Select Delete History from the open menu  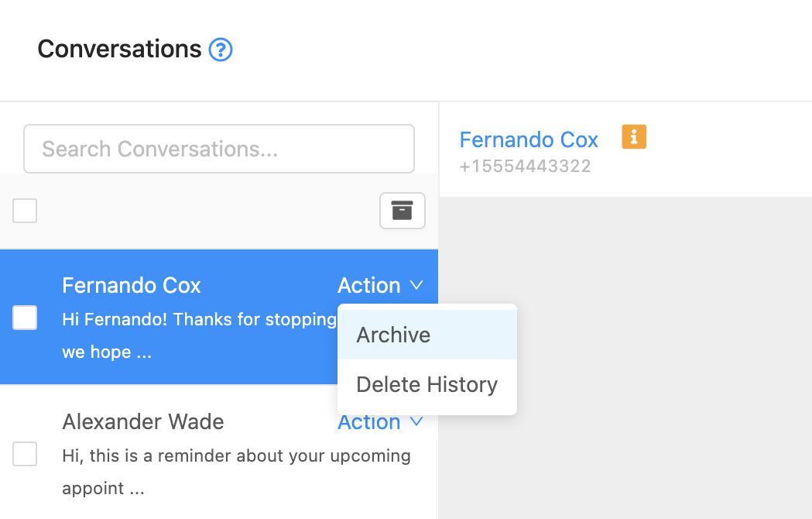[x=426, y=384]
